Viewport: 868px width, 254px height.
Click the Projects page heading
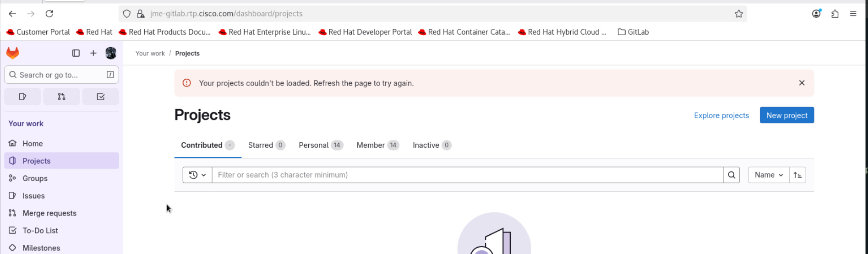coord(202,115)
